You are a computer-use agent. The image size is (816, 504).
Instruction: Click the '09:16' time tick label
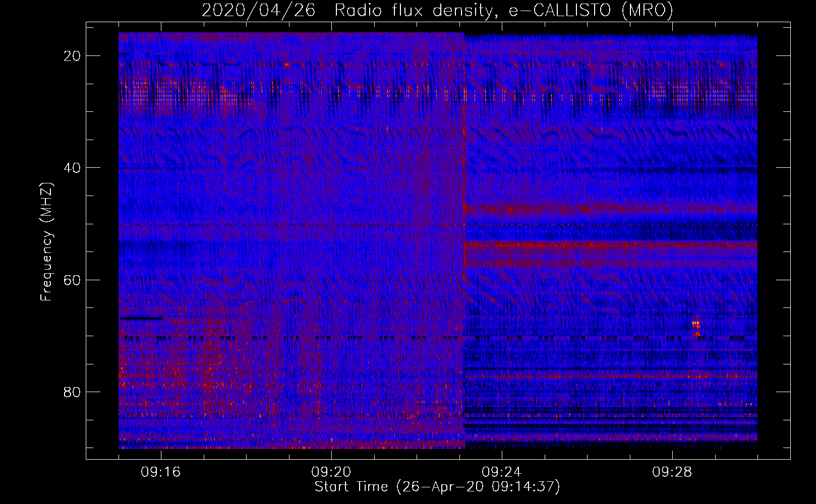click(x=161, y=472)
